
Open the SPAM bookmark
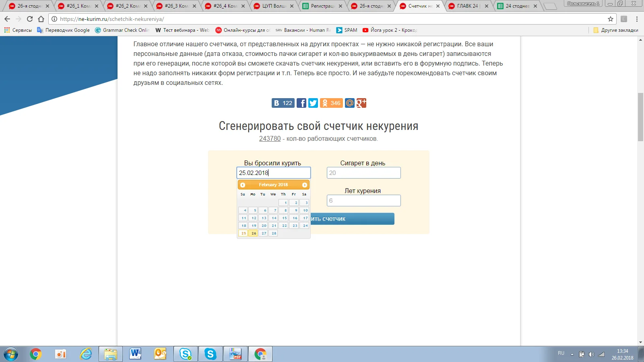[x=347, y=30]
